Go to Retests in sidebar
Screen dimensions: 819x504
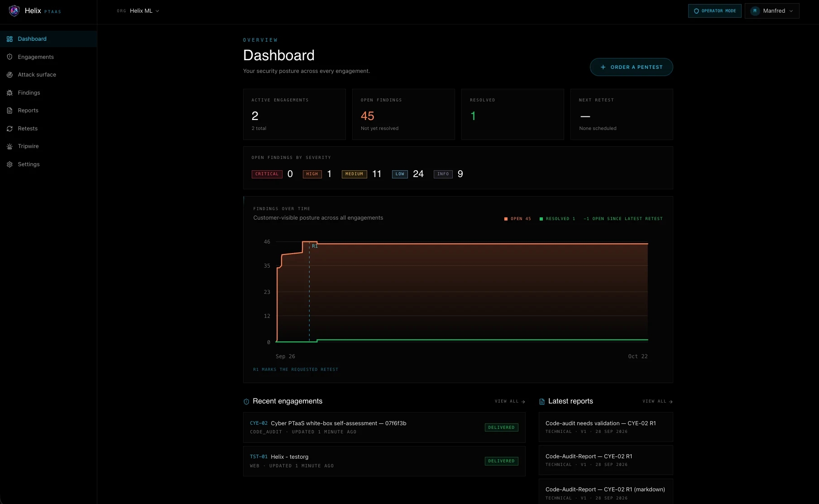point(48,129)
